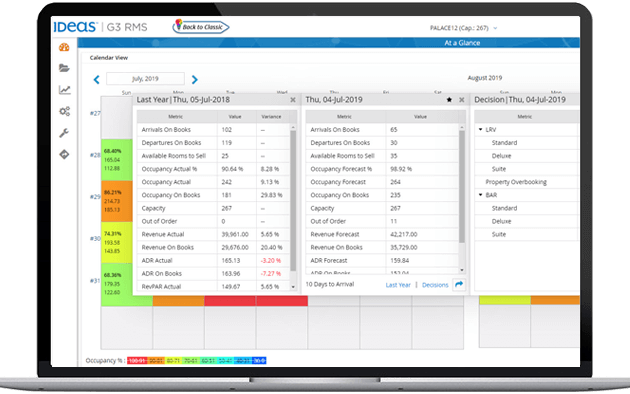The width and height of the screenshot is (630, 394).
Task: Go to previous month with left chevron
Action: coord(96,80)
